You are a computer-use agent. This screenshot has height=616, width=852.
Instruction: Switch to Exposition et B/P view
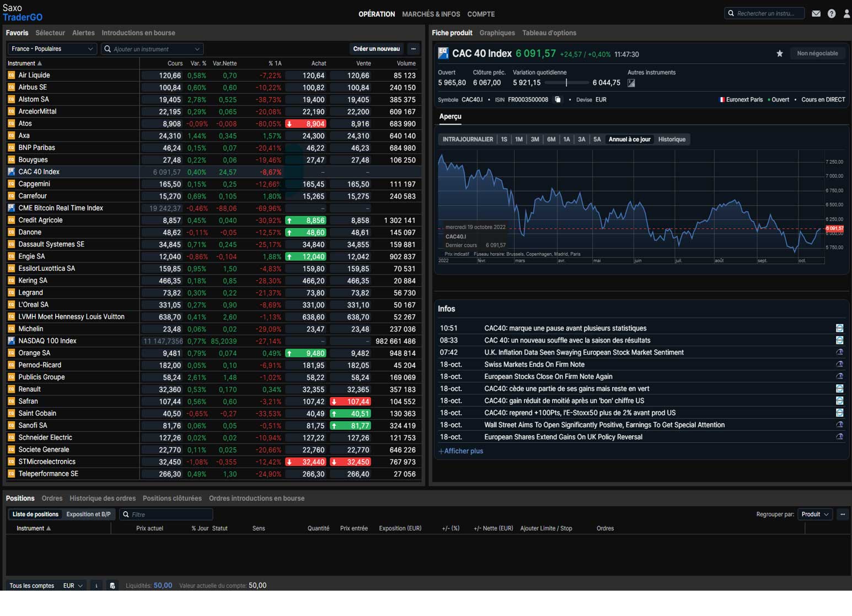[x=88, y=515]
